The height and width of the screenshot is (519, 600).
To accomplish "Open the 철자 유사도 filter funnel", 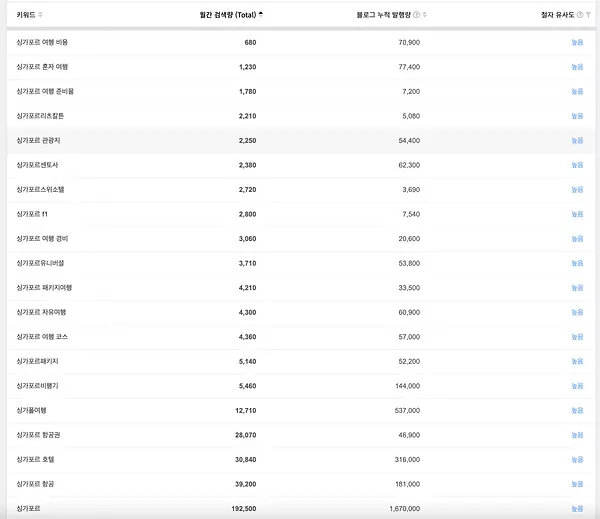I will 588,15.
